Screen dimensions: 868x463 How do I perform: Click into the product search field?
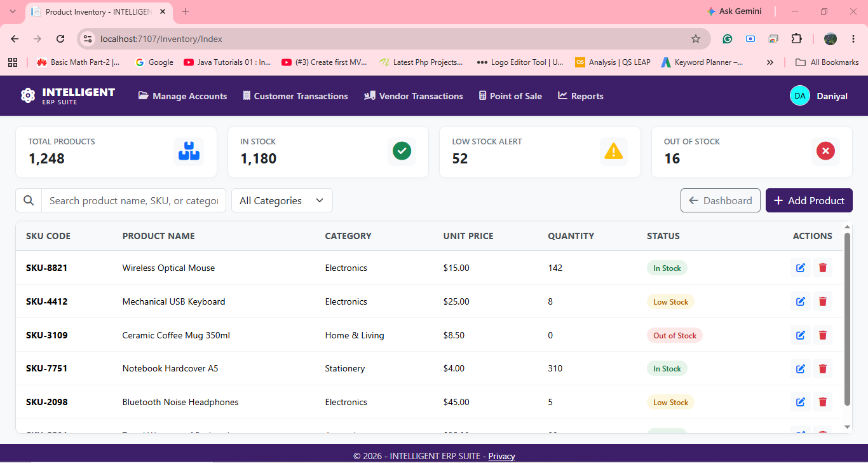coord(133,200)
